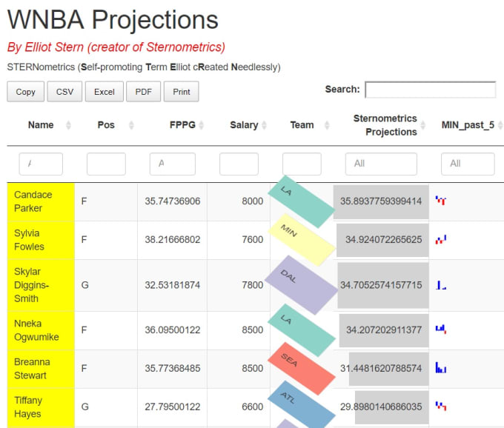The height and width of the screenshot is (428, 504).
Task: Select the FPPG value 27.79500122
Action: [172, 407]
